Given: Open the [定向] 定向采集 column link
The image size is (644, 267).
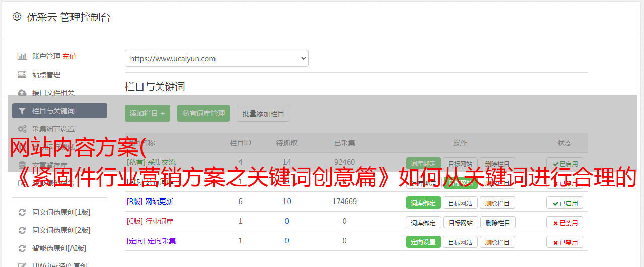Looking at the screenshot, I should 151,241.
